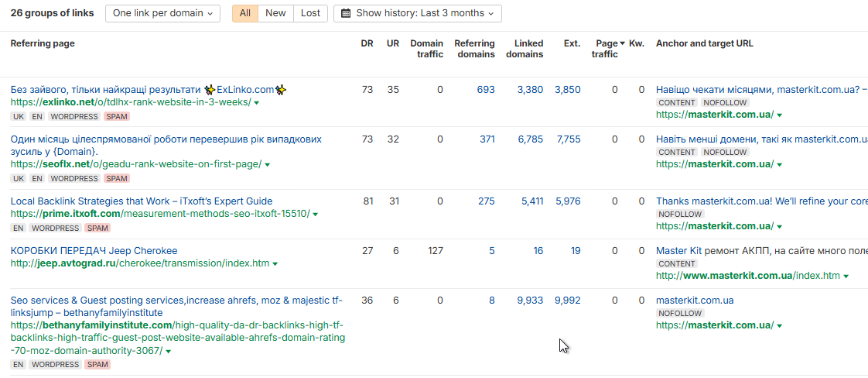Expand first row masterkit.com.ua target URL arrow
This screenshot has height=378, width=868.
[x=780, y=115]
